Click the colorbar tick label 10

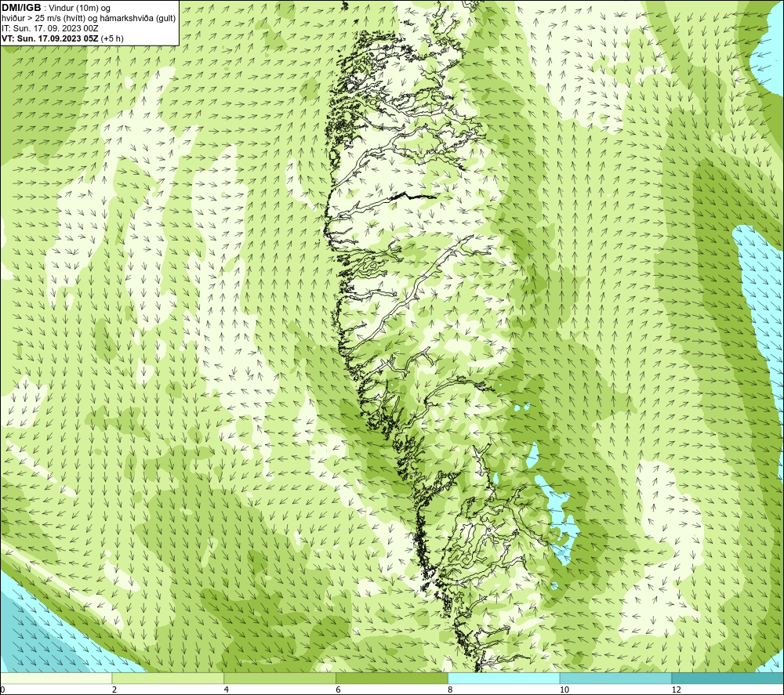tap(564, 690)
